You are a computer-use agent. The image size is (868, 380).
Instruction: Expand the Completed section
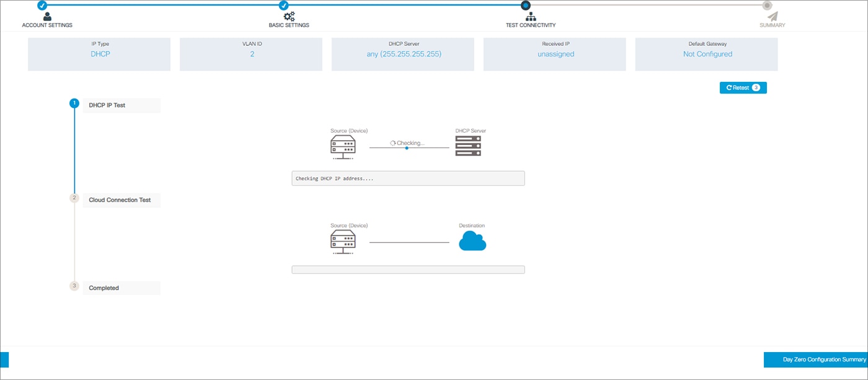pos(122,288)
